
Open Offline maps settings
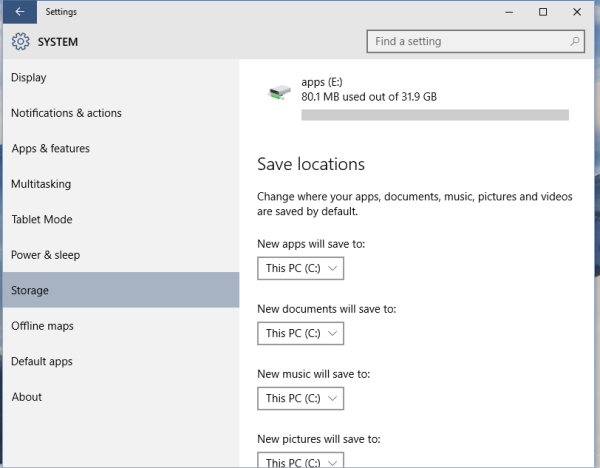121,326
